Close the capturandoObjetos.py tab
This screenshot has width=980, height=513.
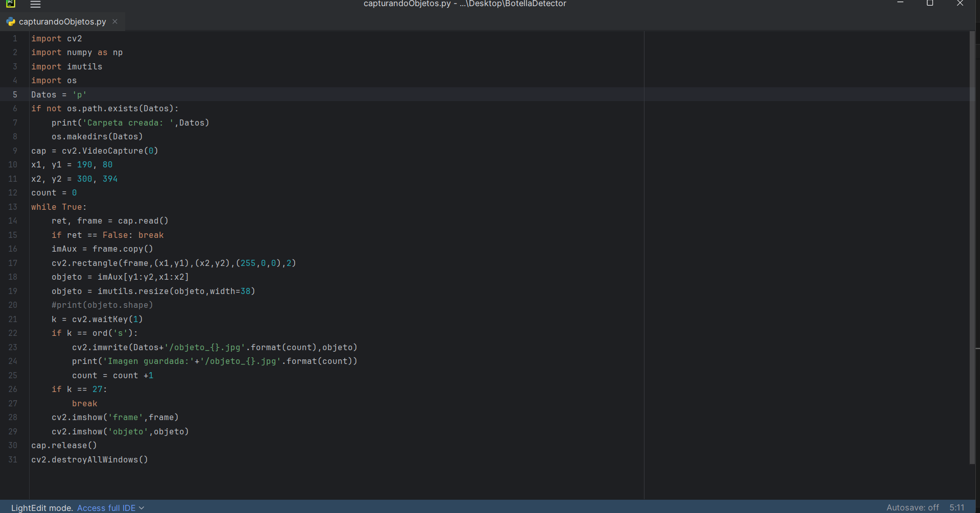(x=115, y=21)
